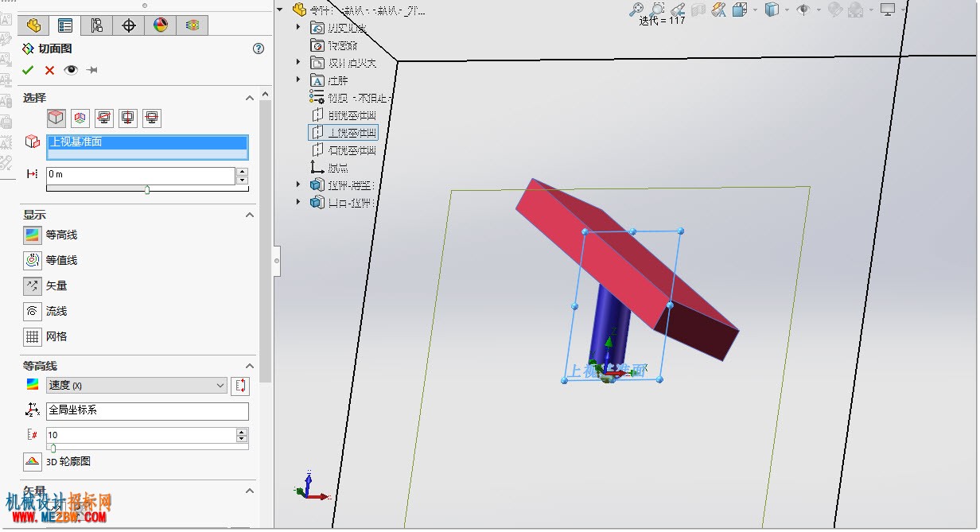The height and width of the screenshot is (532, 980).
Task: Collapse the 选择 section
Action: (x=250, y=98)
